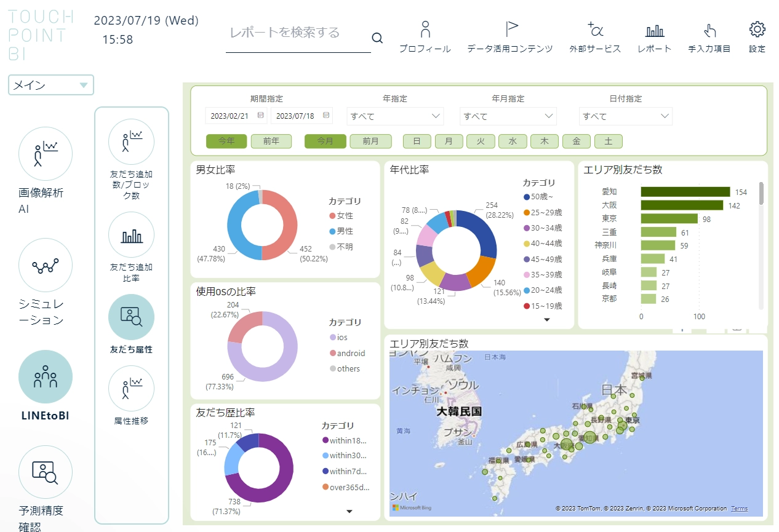
Task: Click the 女性 legend color swatch
Action: tap(332, 216)
